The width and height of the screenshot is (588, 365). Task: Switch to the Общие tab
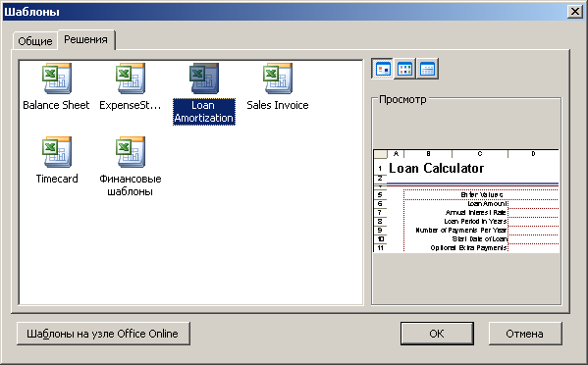tap(35, 41)
